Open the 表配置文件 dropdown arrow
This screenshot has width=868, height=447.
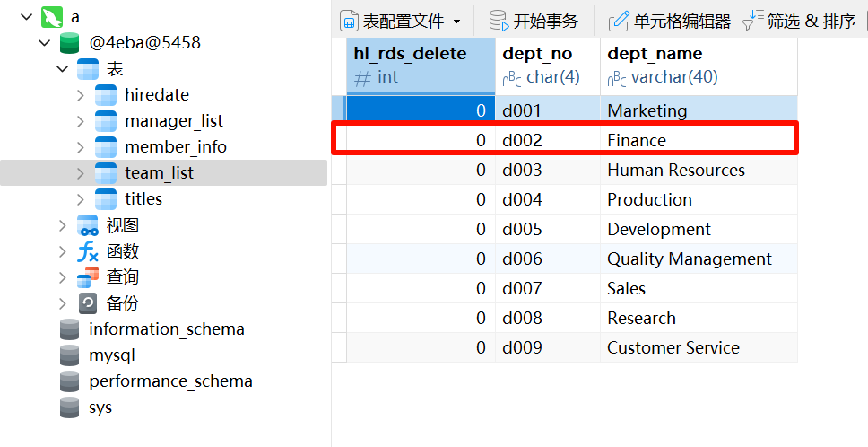tap(456, 22)
